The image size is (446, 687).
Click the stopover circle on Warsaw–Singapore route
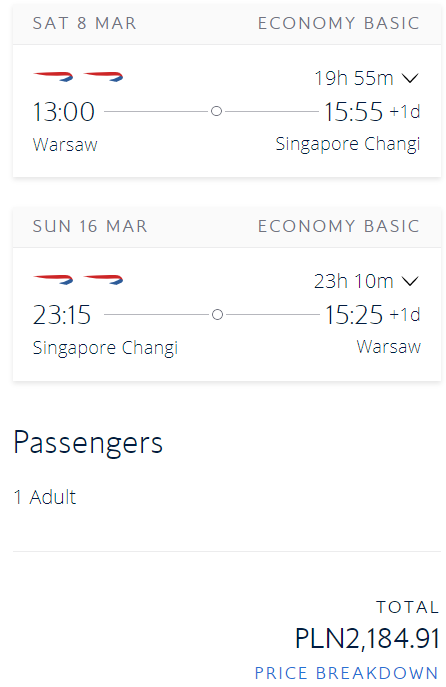click(216, 111)
